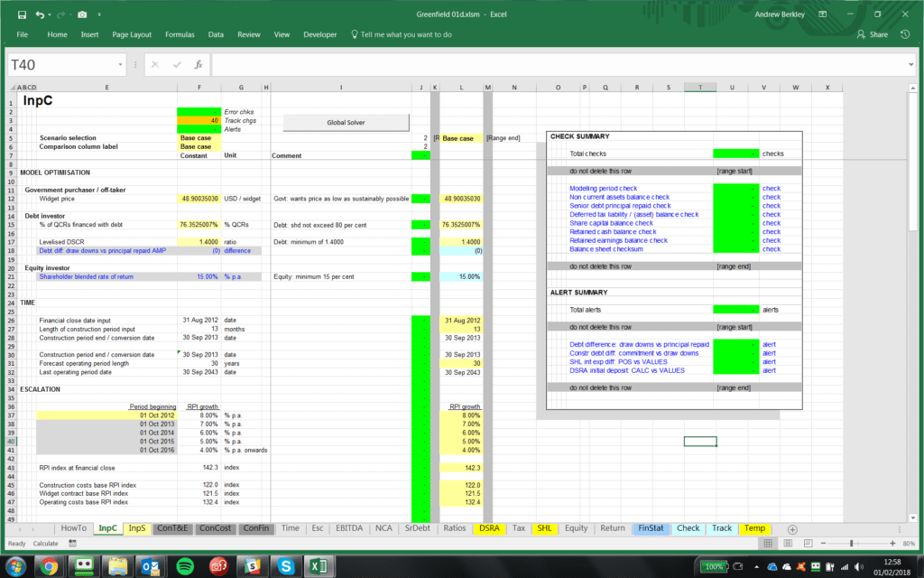Click the Save icon in Quick Access Toolbar
The width and height of the screenshot is (924, 578).
pos(22,14)
